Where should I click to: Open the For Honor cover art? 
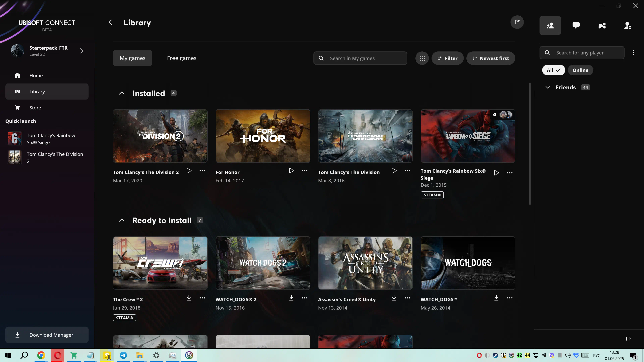click(x=263, y=136)
